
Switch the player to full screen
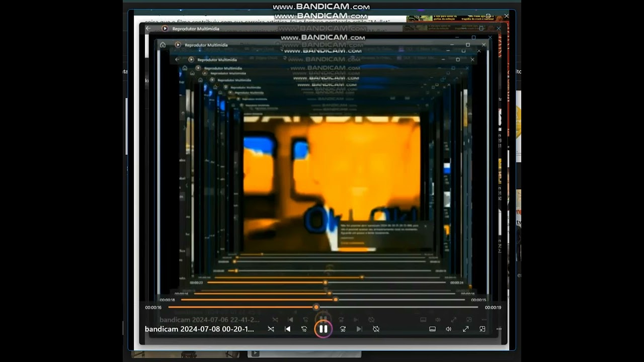pos(465,329)
